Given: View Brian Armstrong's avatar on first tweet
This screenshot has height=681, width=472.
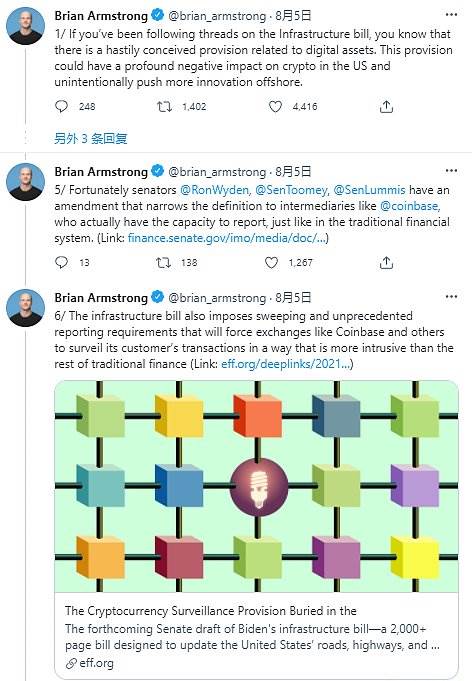Looking at the screenshot, I should [x=25, y=26].
